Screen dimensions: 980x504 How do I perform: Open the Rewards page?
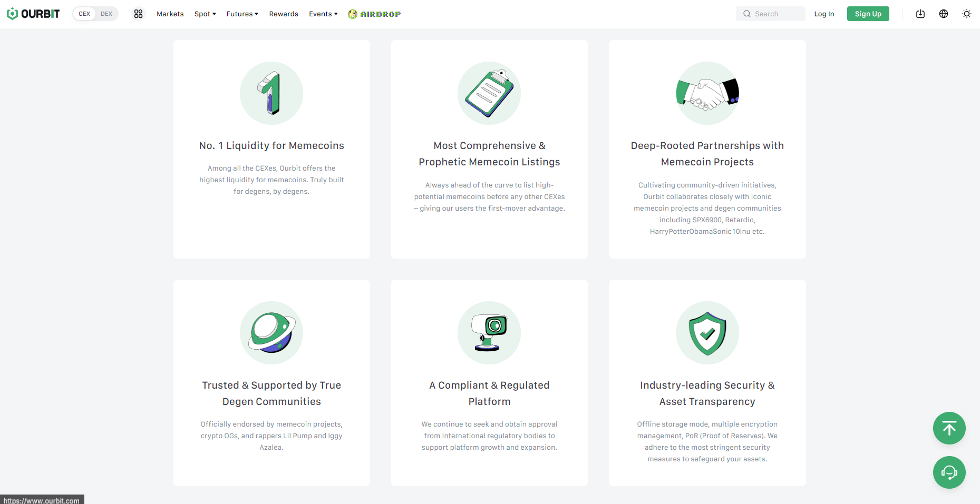(x=284, y=14)
